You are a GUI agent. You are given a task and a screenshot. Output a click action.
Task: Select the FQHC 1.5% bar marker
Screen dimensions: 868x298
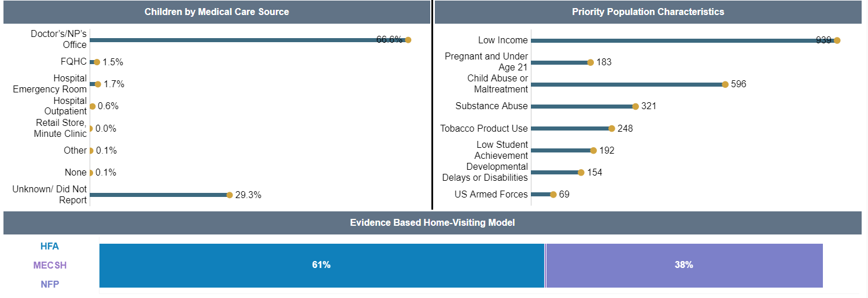coord(97,62)
